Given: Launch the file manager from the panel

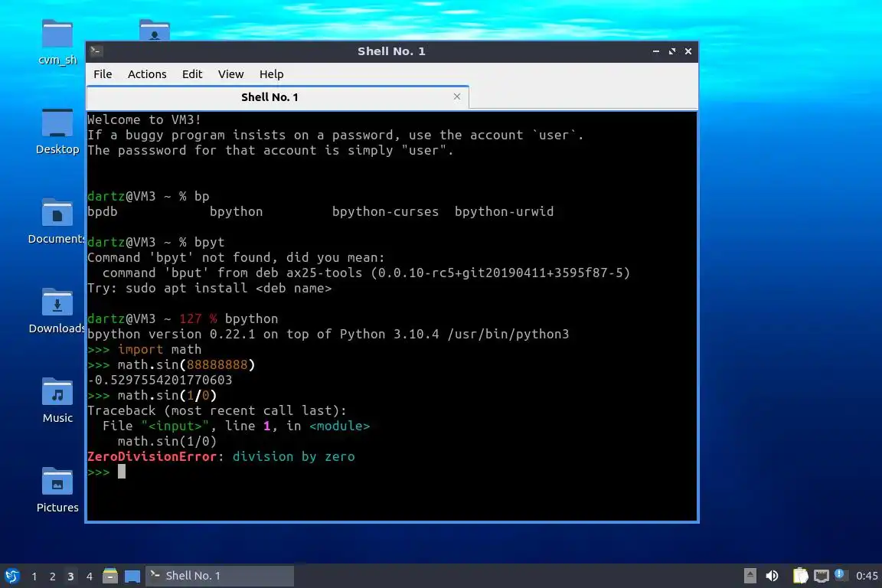Looking at the screenshot, I should point(110,576).
